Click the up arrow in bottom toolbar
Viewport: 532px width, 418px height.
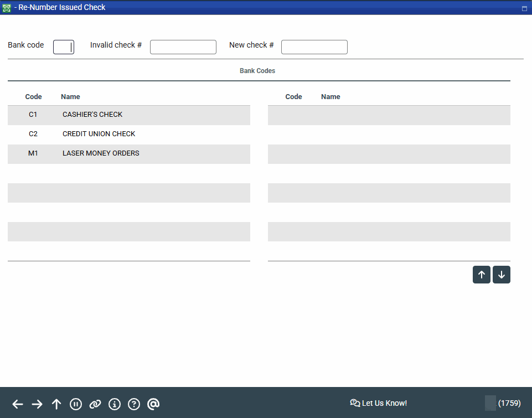coord(56,404)
